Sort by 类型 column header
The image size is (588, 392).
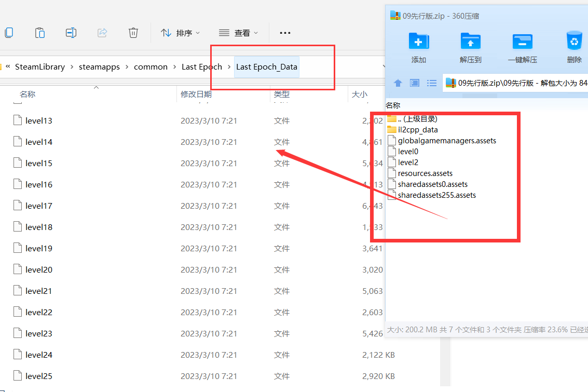(282, 94)
